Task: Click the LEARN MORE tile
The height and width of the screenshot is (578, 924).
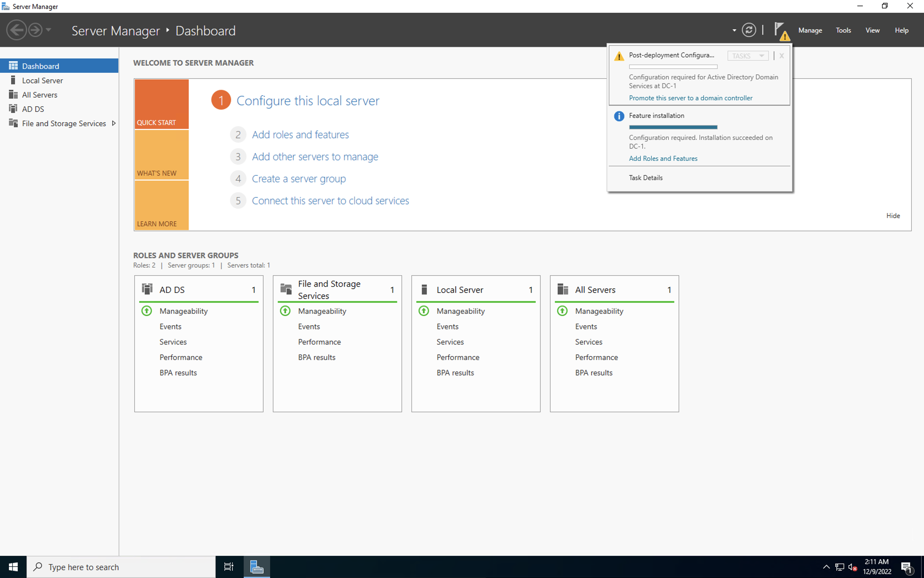Action: (161, 205)
